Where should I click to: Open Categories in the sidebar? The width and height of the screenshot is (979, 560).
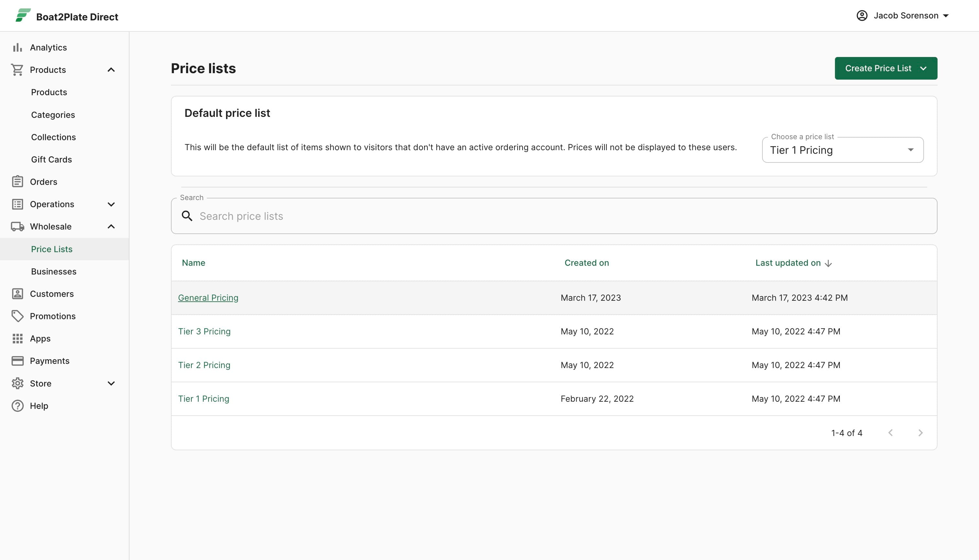[x=53, y=115]
